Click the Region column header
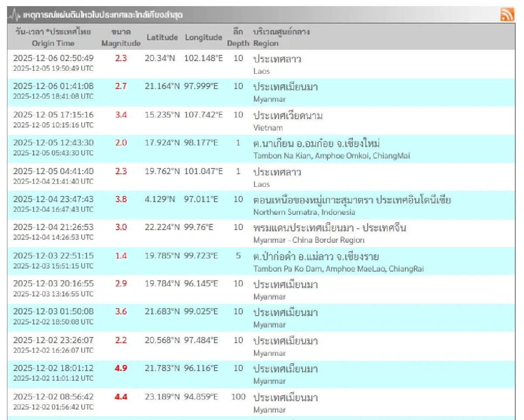Screen dimensions: 524x420 click(x=265, y=43)
